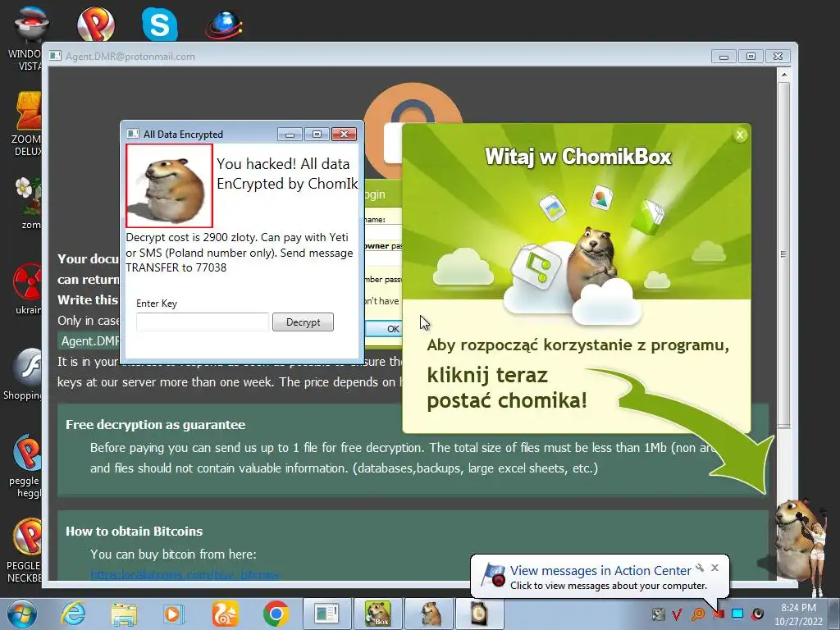The height and width of the screenshot is (630, 840).
Task: Open Skype desktop shortcut
Action: point(160,24)
